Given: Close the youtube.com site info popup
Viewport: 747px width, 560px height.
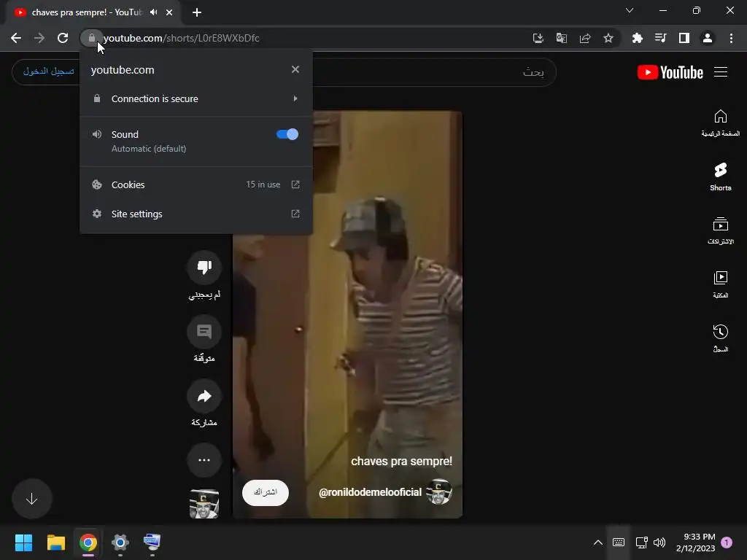Looking at the screenshot, I should coord(295,69).
